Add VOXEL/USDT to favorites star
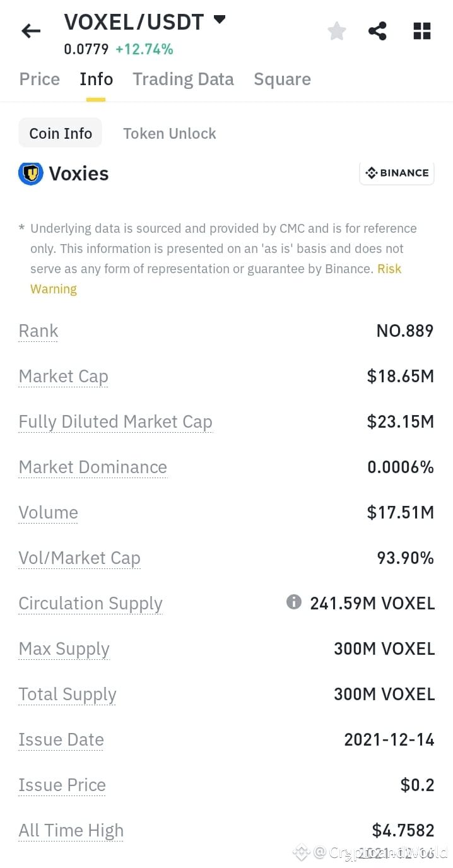453x868 pixels. pyautogui.click(x=337, y=31)
